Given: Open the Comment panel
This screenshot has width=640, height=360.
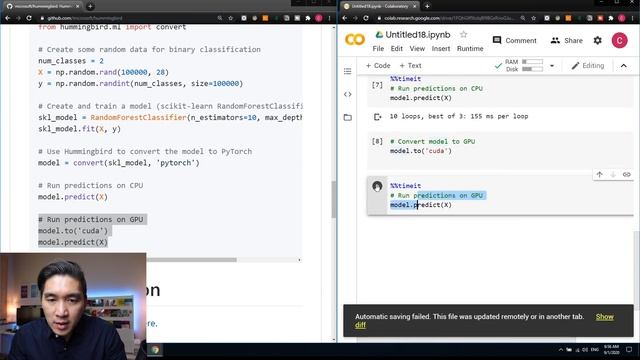Looking at the screenshot, I should point(515,40).
